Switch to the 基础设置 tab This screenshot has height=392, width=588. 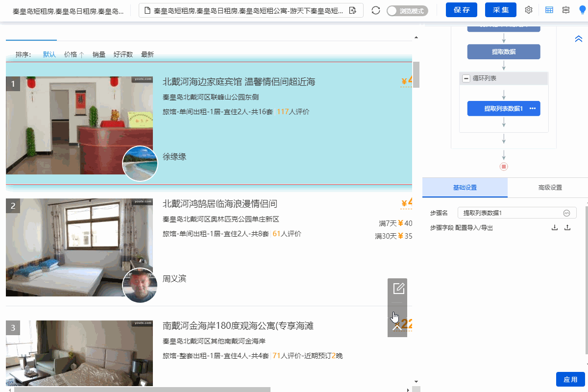[465, 188]
